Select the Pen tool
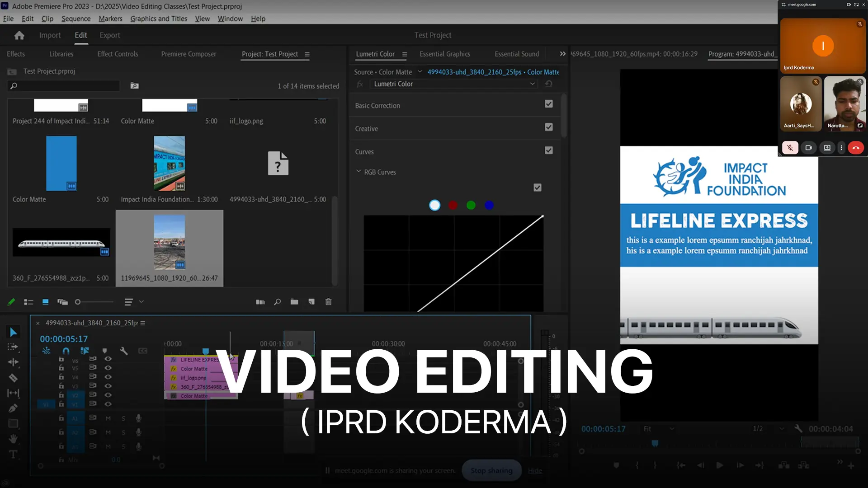The height and width of the screenshot is (488, 868). pyautogui.click(x=13, y=408)
